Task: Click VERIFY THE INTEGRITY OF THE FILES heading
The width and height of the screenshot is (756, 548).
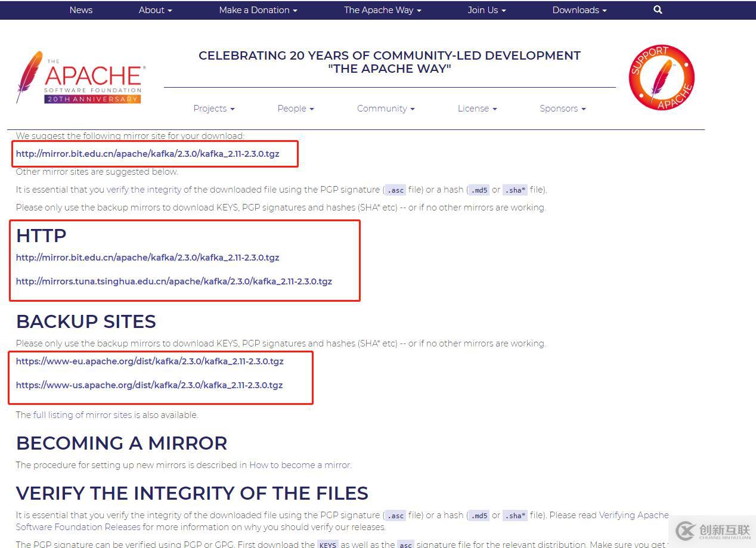Action: tap(192, 493)
